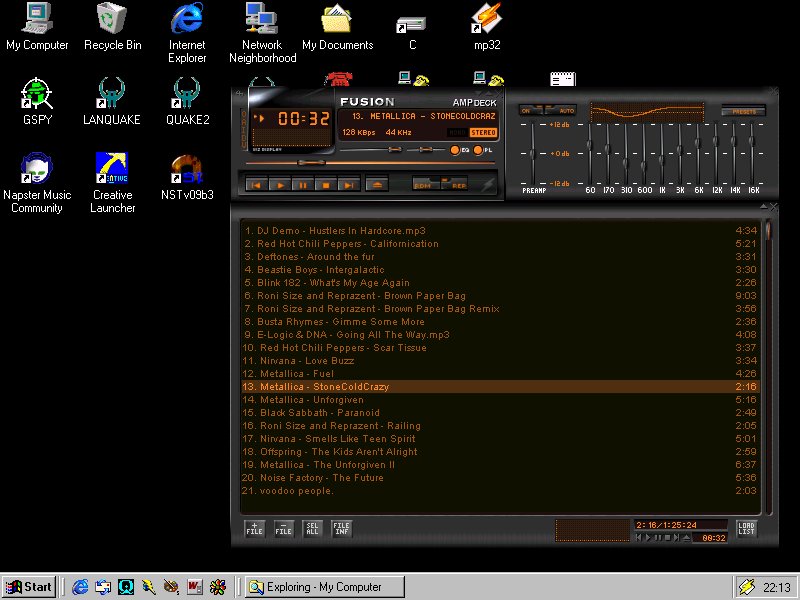Viewport: 800px width, 600px height.
Task: Turn the equalizer ON switch
Action: pos(528,111)
